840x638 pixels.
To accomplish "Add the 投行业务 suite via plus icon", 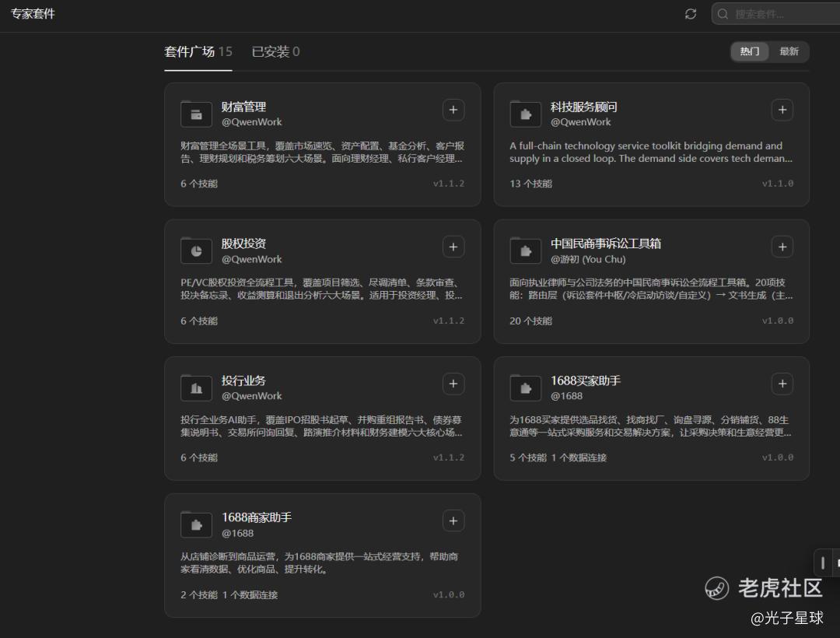I will pyautogui.click(x=453, y=384).
